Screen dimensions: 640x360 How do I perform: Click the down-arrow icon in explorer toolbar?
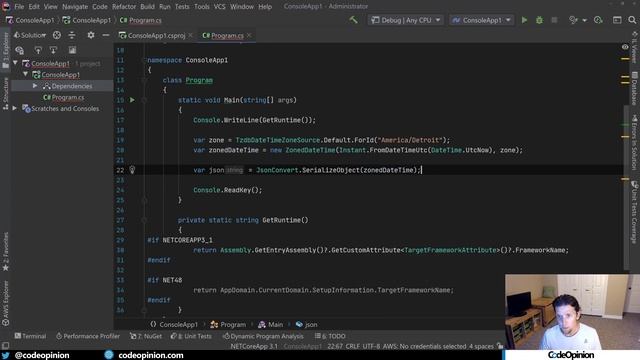coord(53,50)
